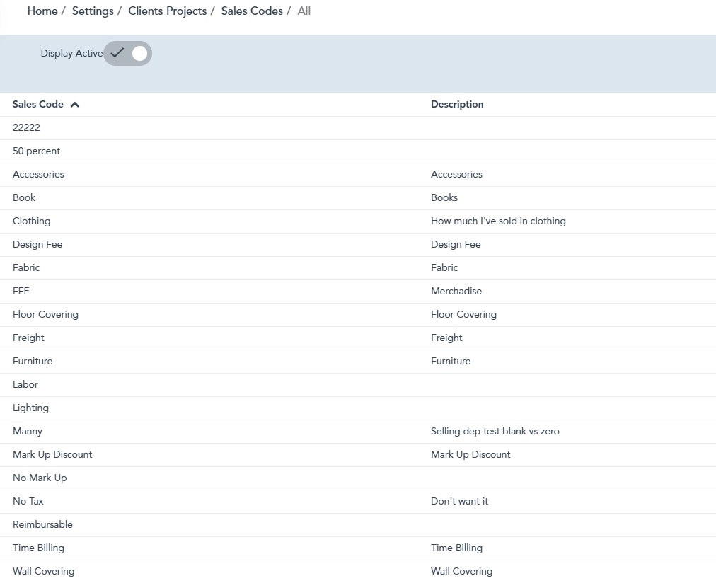The height and width of the screenshot is (588, 716).
Task: Open Settings breadcrumb link
Action: point(93,11)
